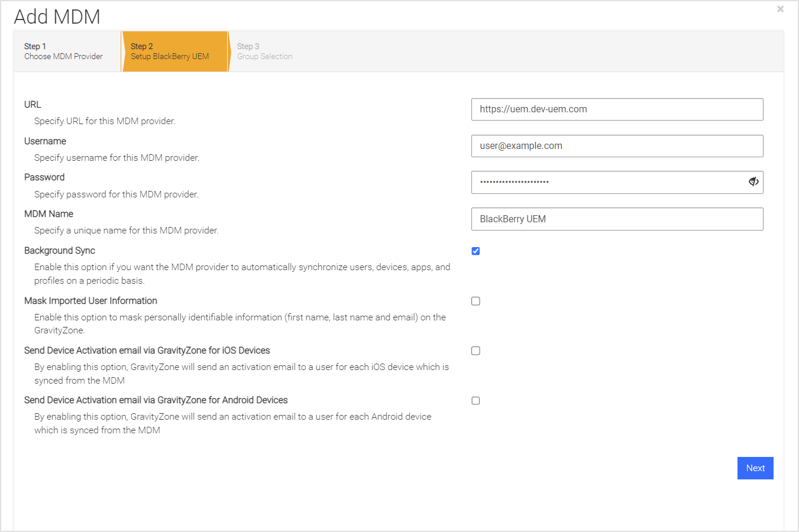Open the Step 3 Group Selection tab
The height and width of the screenshot is (532, 799).
tap(264, 51)
